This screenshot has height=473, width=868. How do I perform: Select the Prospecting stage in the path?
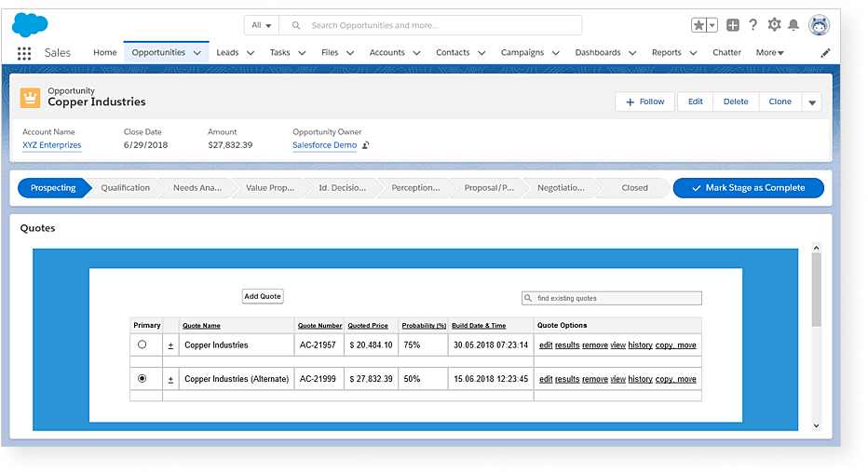53,188
